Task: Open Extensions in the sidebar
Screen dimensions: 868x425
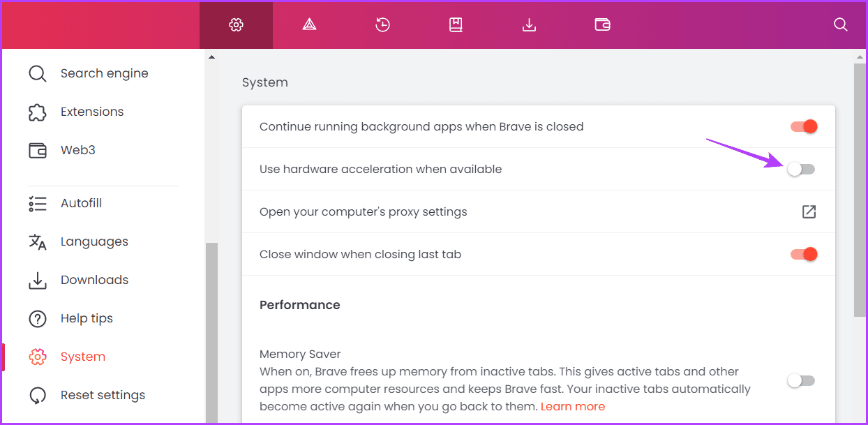Action: tap(91, 112)
